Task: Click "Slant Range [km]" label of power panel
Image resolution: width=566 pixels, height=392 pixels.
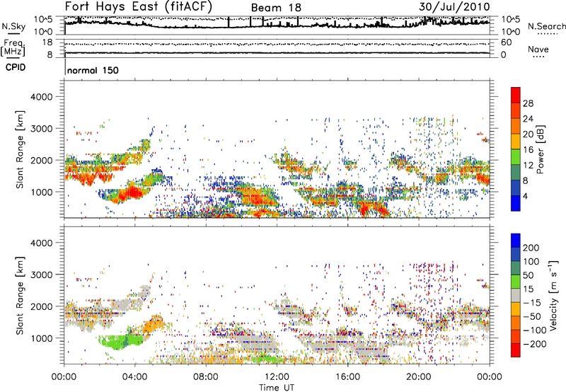Action: (20, 149)
